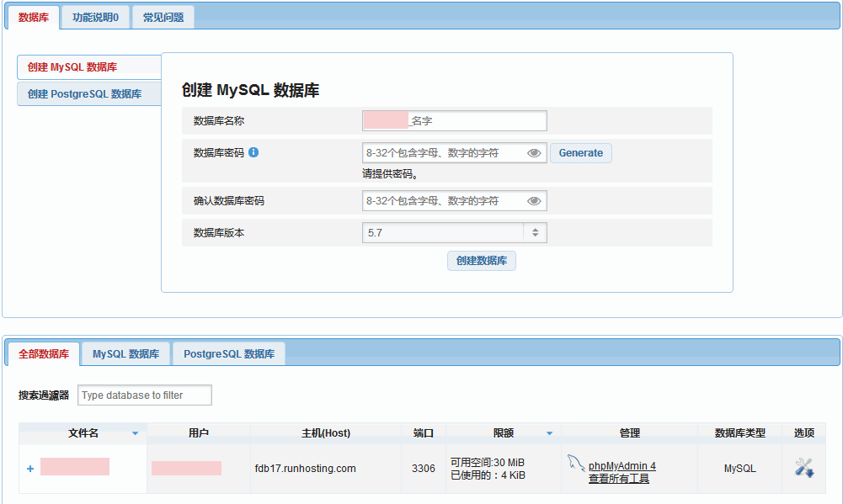The height and width of the screenshot is (504, 843).
Task: Click 可用空间:30 MiB text
Action: tap(487, 463)
